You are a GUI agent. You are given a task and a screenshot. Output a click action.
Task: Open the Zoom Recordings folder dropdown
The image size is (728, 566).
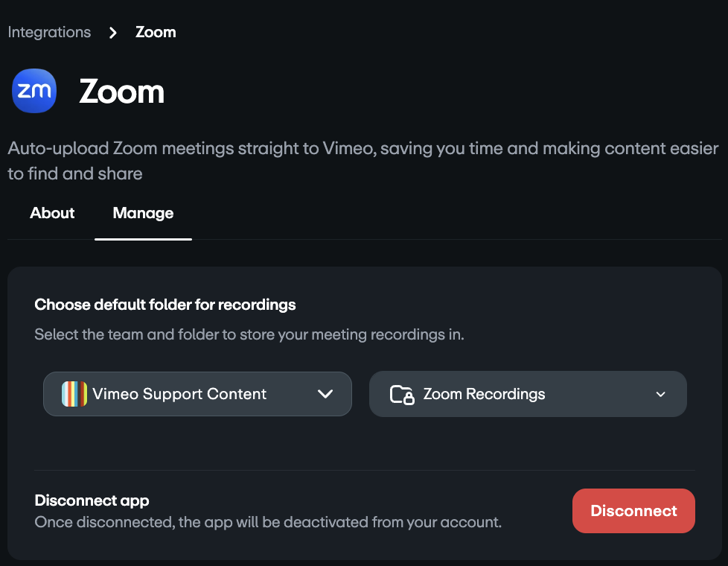pyautogui.click(x=528, y=394)
